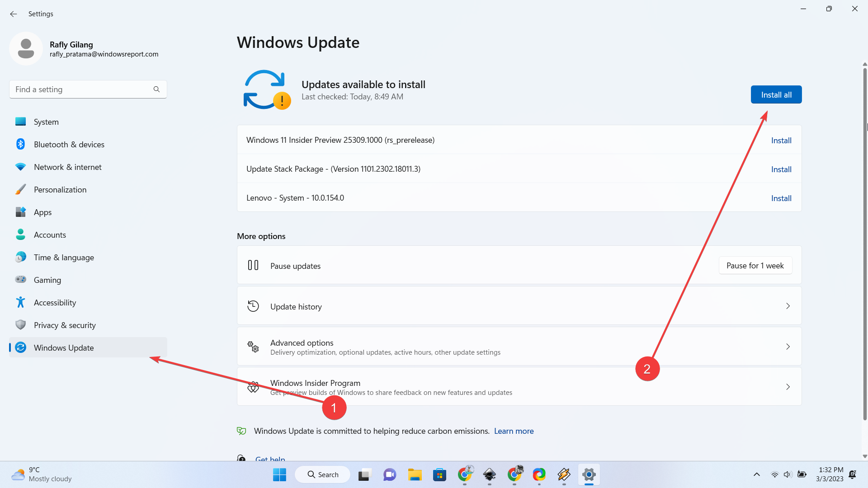This screenshot has height=488, width=868.
Task: Open the hidden icons tray chevron
Action: (x=756, y=474)
